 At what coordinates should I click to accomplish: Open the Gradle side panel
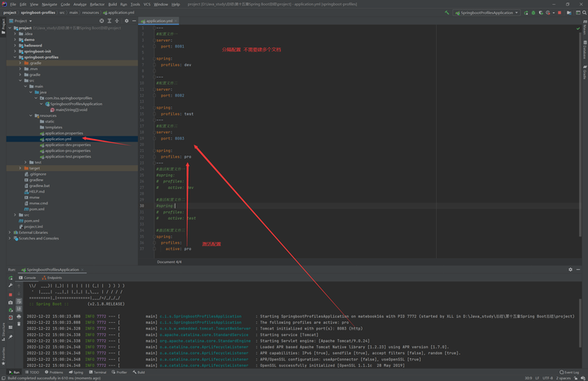pyautogui.click(x=585, y=72)
